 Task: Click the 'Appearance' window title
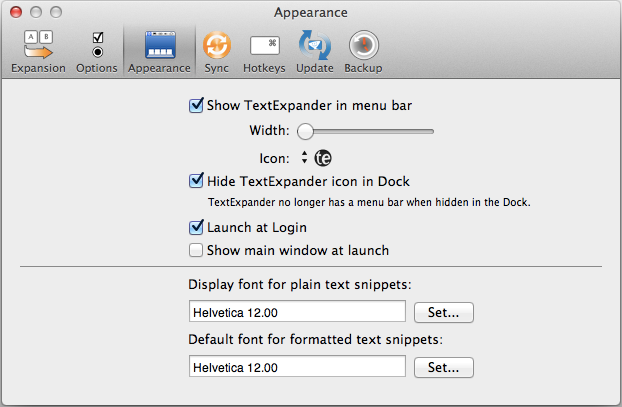click(311, 13)
